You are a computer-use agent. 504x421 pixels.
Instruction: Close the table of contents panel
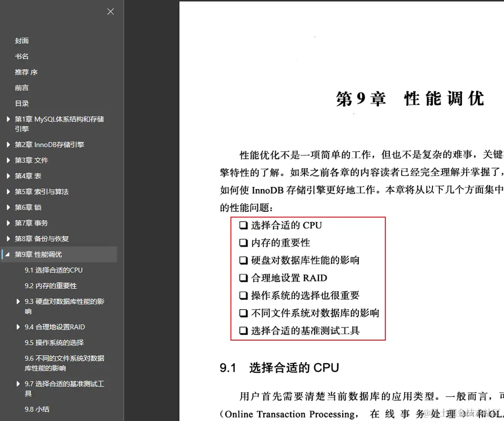[x=110, y=11]
